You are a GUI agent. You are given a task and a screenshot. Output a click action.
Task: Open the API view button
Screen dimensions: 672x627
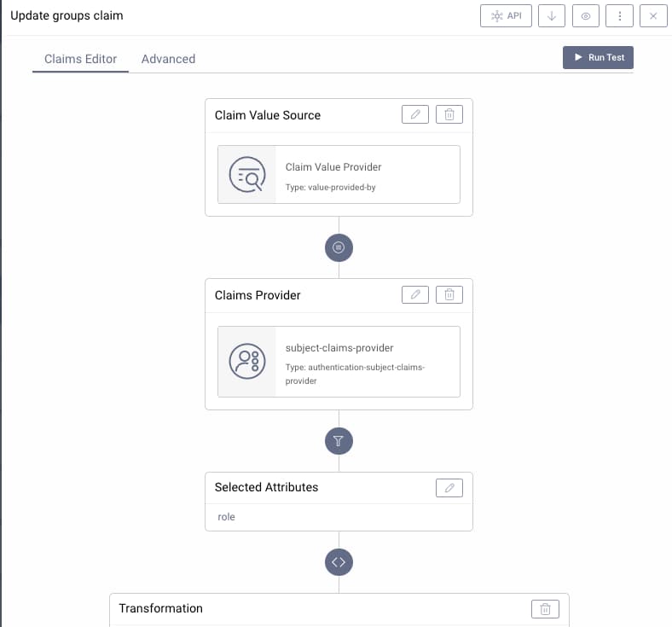coord(507,16)
